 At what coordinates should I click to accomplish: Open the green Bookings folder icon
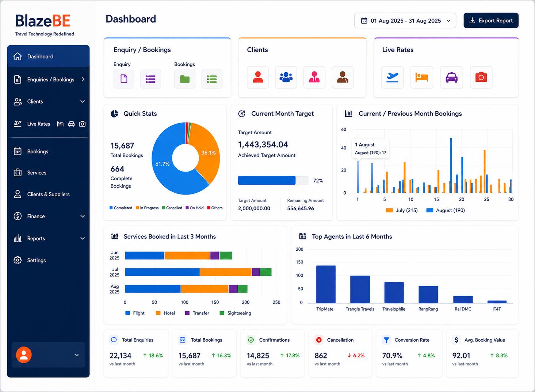(185, 79)
